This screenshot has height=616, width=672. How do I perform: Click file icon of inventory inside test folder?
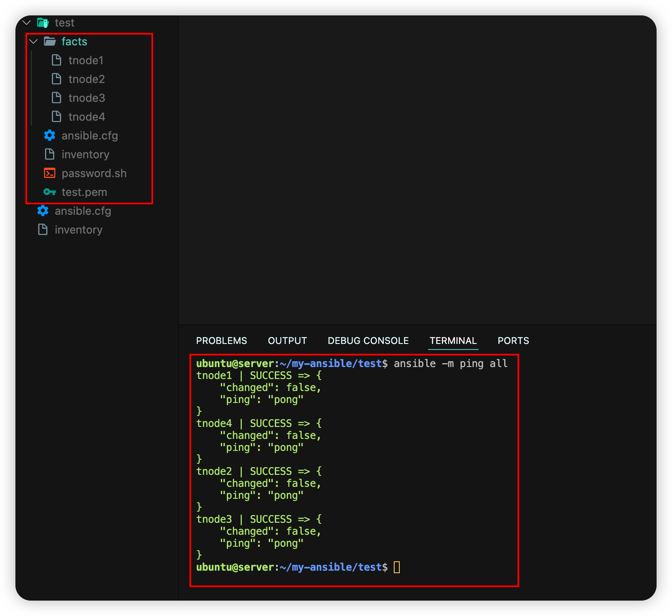tap(50, 154)
